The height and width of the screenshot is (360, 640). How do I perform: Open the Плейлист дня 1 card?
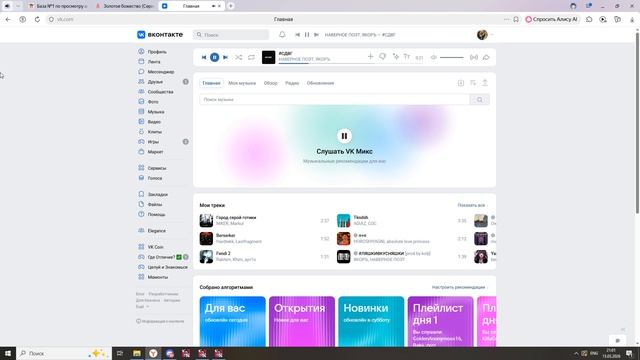pos(440,322)
